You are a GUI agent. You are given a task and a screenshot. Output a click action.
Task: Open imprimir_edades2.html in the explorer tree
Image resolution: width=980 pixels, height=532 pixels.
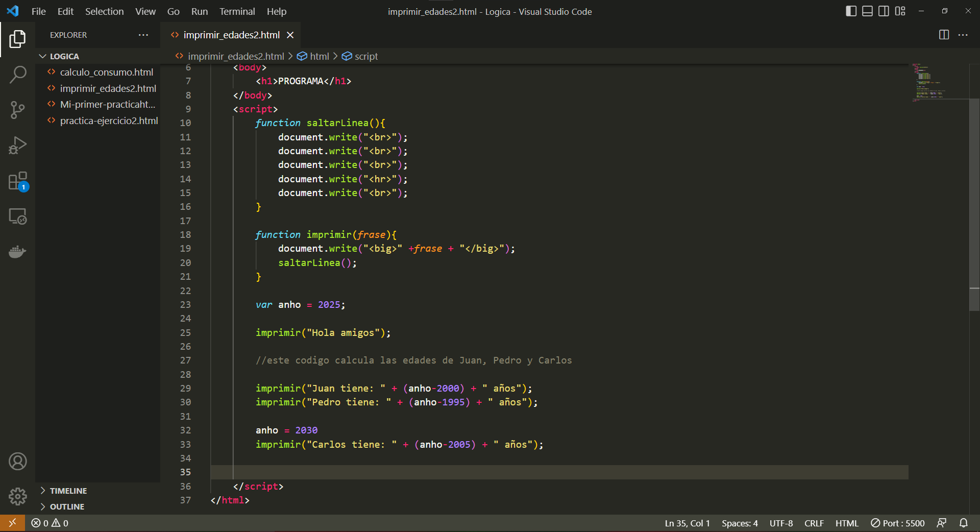[x=98, y=88]
